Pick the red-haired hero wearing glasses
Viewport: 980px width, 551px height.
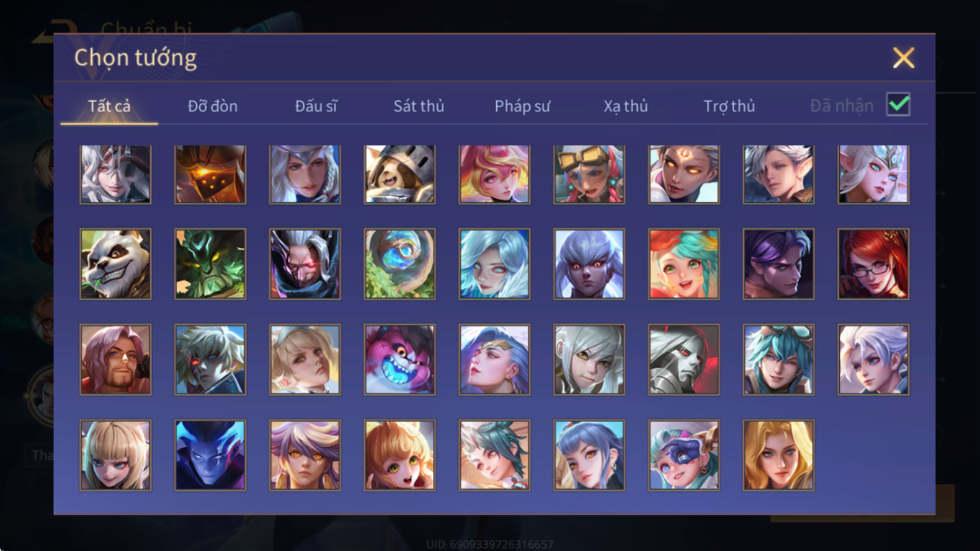point(873,264)
